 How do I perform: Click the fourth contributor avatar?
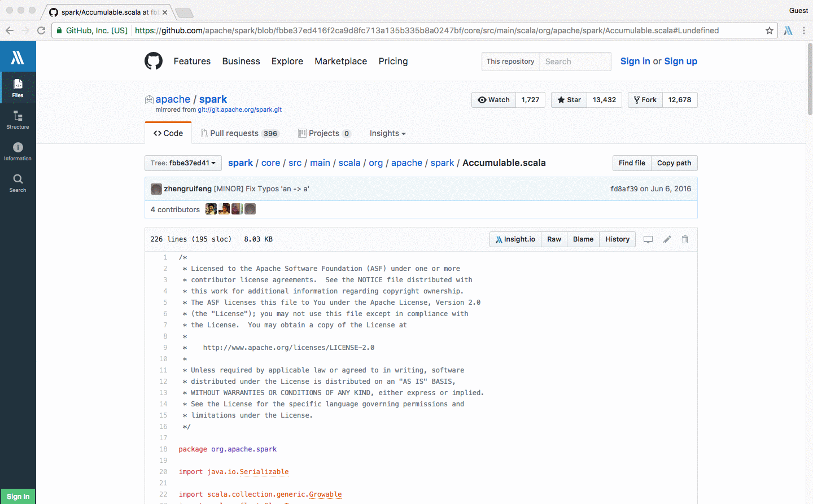pyautogui.click(x=250, y=209)
